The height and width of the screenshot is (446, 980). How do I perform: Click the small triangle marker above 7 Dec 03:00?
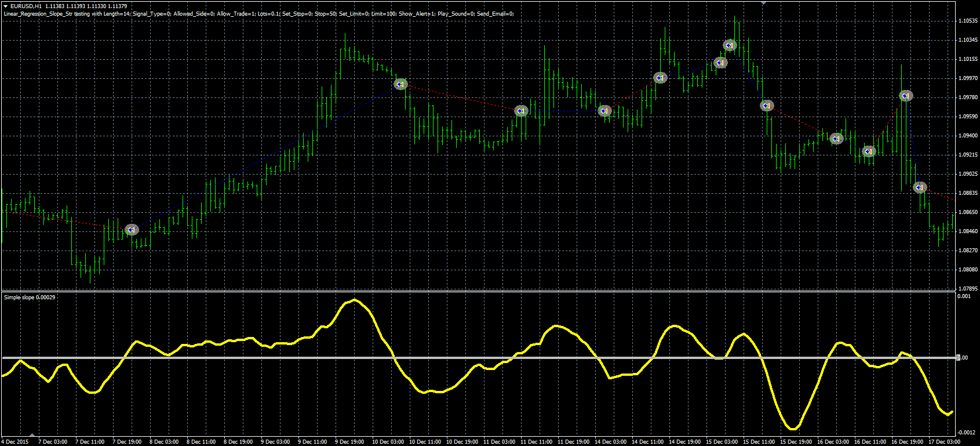(32, 435)
